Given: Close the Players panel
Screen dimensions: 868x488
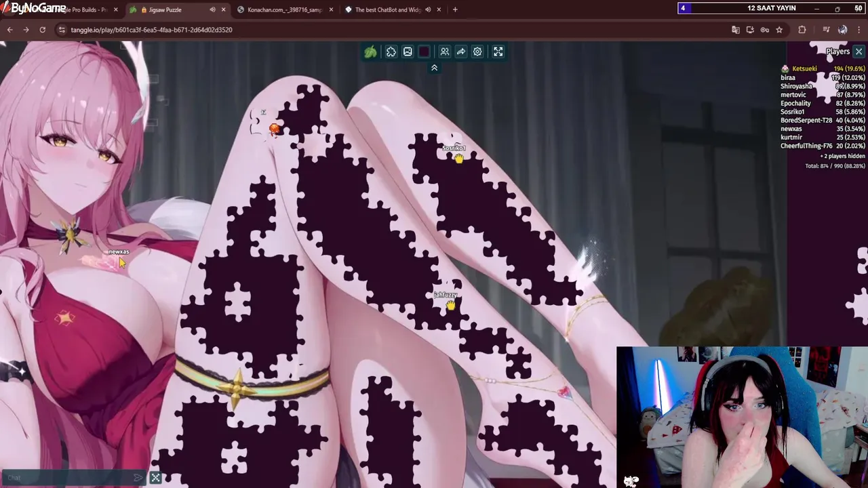Looking at the screenshot, I should pyautogui.click(x=859, y=52).
